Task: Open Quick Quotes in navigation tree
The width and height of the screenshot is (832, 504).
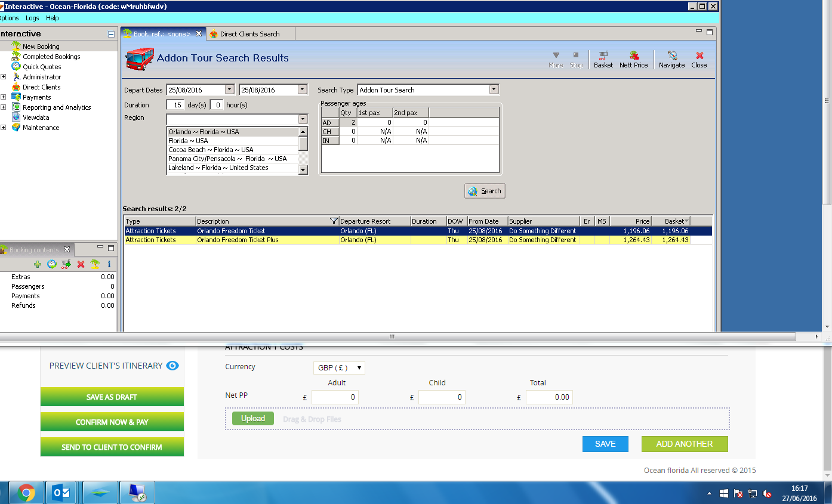Action: click(42, 67)
